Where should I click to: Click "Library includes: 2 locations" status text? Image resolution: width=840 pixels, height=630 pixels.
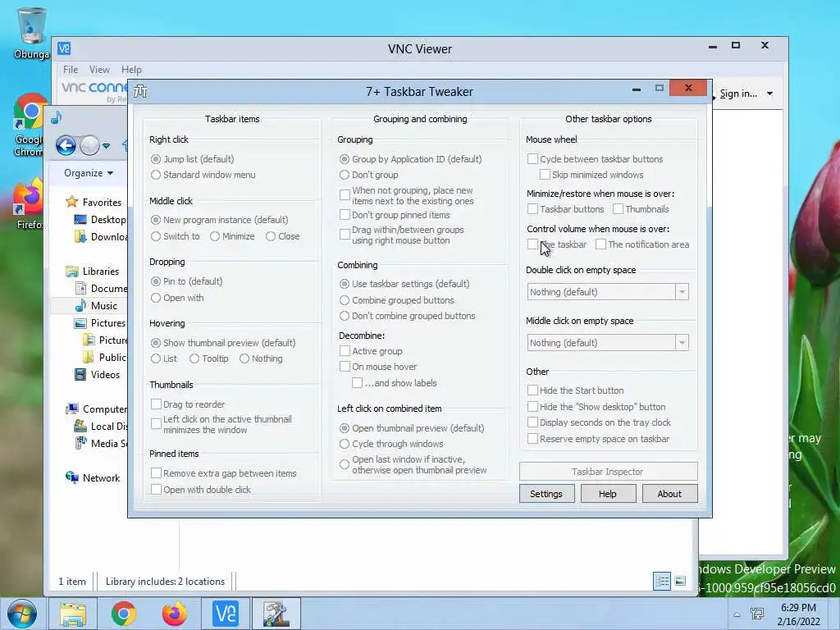[x=165, y=582]
